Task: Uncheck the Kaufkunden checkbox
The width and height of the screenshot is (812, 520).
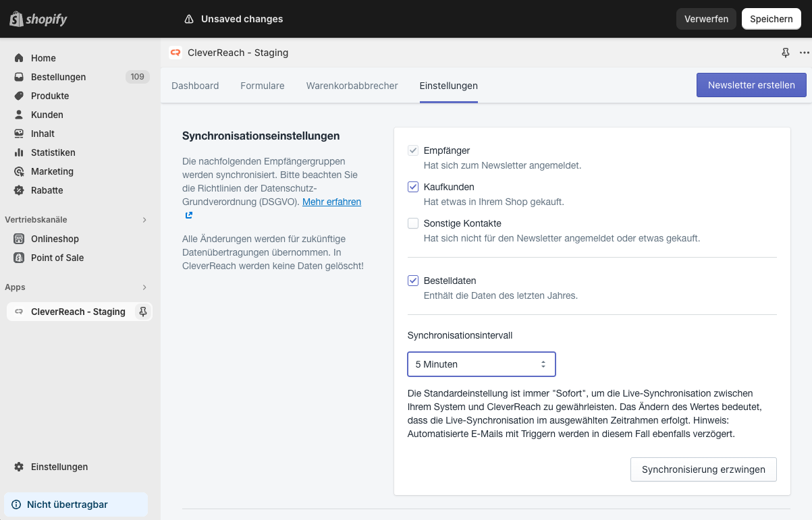Action: tap(413, 187)
